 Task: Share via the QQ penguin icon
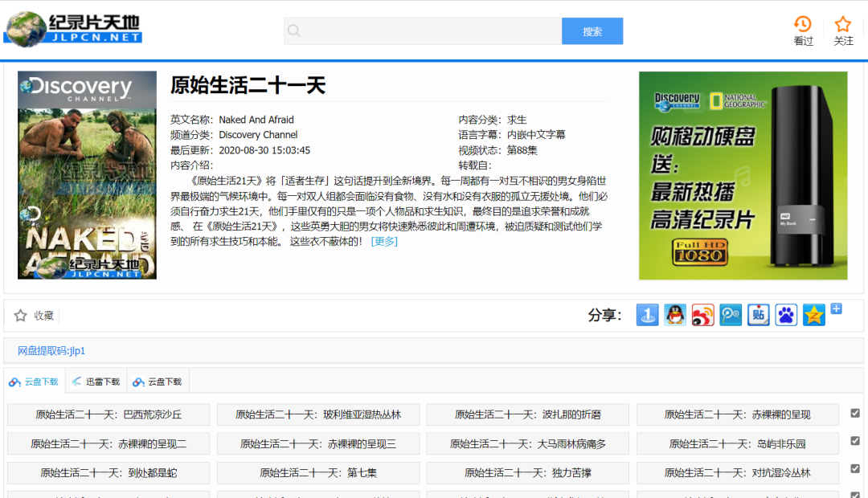675,315
